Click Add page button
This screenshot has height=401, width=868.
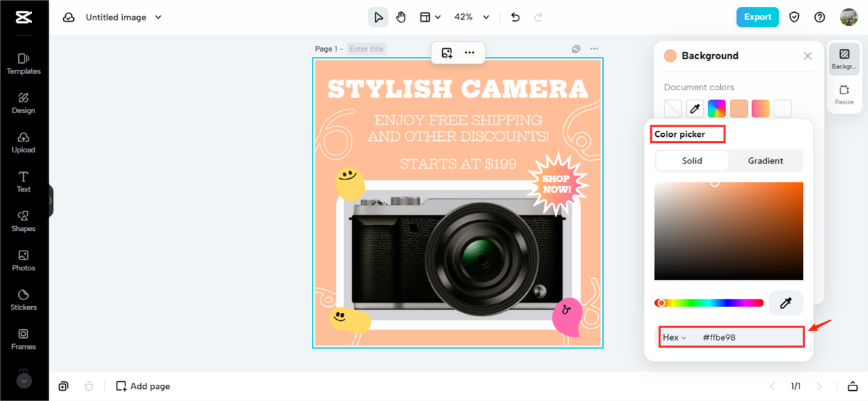[143, 386]
